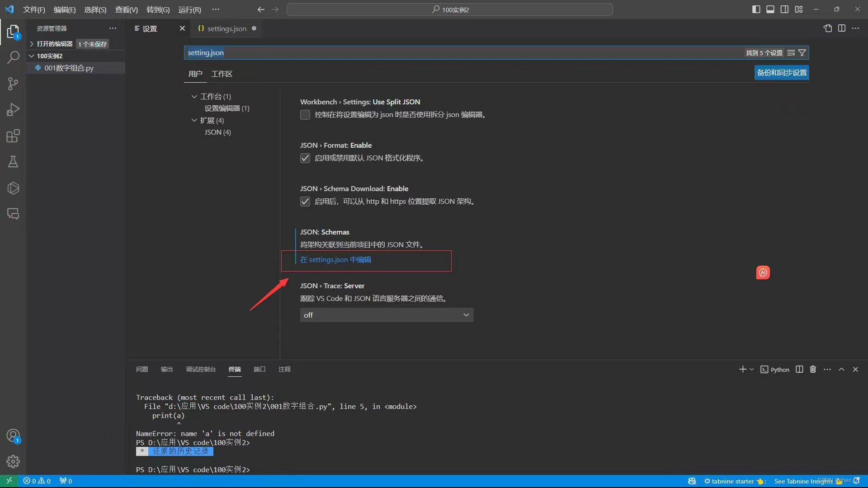
Task: Click the Manage gear icon
Action: click(x=13, y=461)
